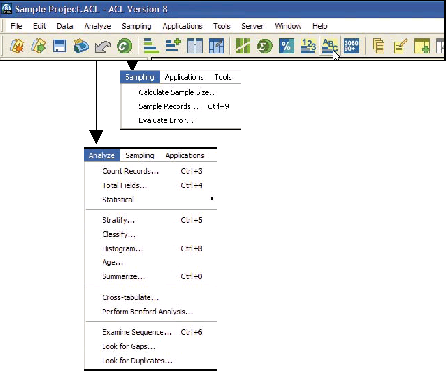The width and height of the screenshot is (447, 372).
Task: Click the Save project floppy disk icon
Action: (59, 46)
